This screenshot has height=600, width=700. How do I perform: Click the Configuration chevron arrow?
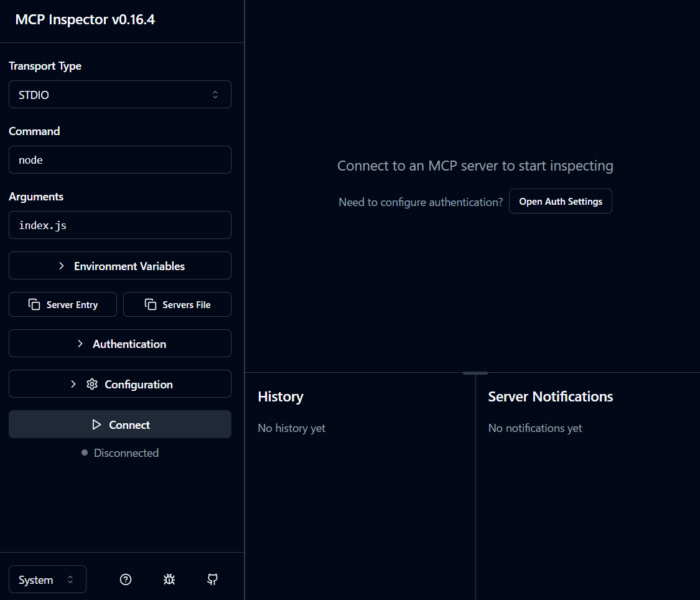[73, 385]
